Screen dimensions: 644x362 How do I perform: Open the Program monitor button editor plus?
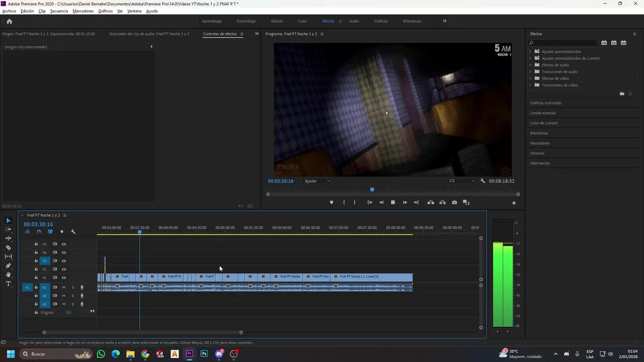(514, 203)
